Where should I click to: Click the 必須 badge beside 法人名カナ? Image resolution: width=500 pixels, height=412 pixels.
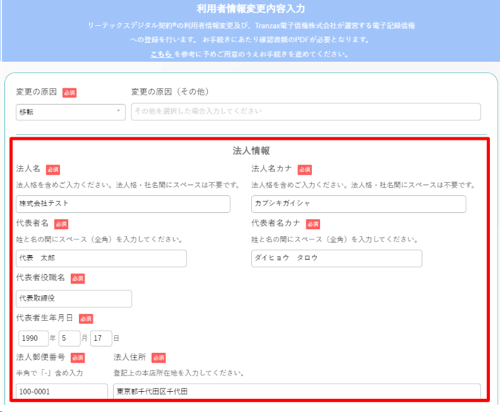[305, 170]
